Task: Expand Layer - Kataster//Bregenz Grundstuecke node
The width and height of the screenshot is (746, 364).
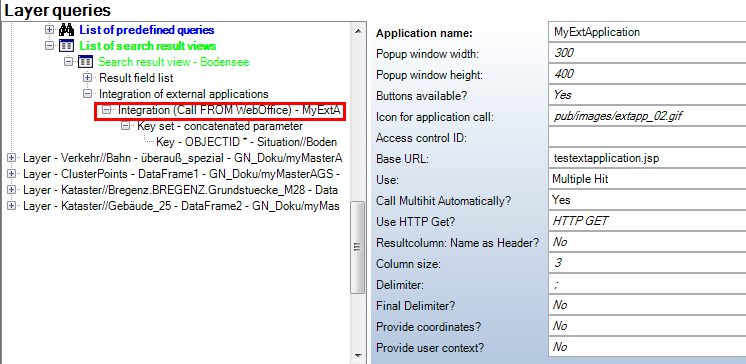Action: (x=11, y=190)
